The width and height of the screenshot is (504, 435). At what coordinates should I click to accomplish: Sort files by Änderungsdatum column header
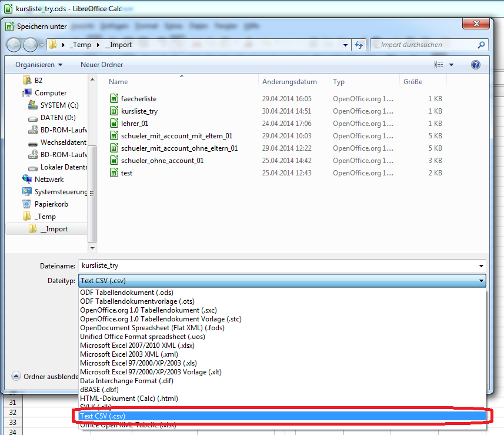pyautogui.click(x=289, y=82)
